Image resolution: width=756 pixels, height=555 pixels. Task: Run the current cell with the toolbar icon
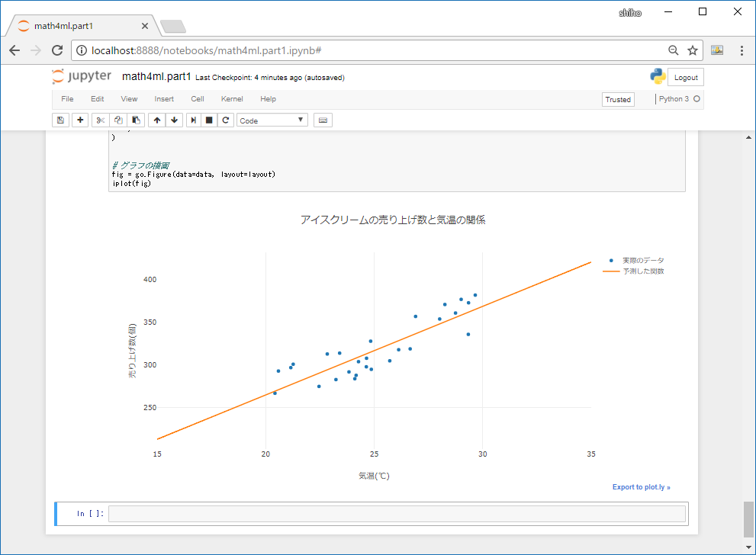tap(193, 120)
